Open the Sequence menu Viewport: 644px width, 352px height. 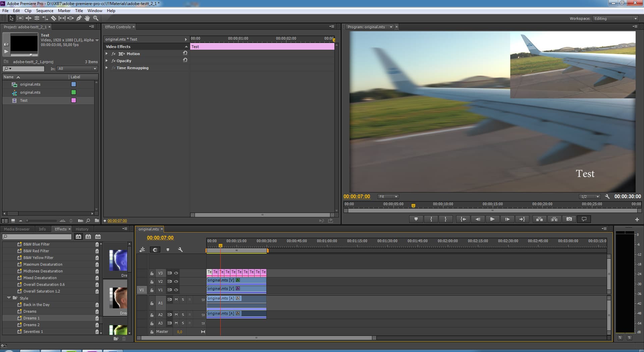[45, 11]
